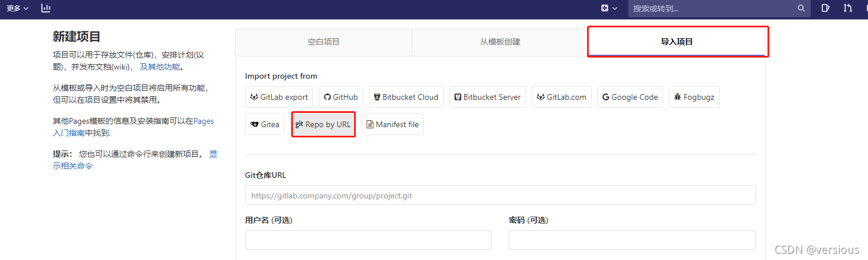The image size is (868, 260).
Task: Select Gitea import option
Action: coord(264,124)
